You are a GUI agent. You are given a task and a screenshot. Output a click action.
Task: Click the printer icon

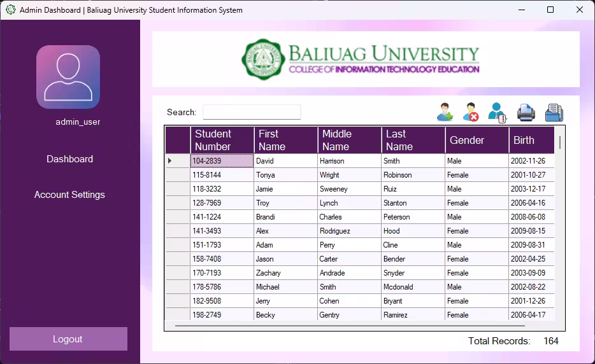(526, 113)
